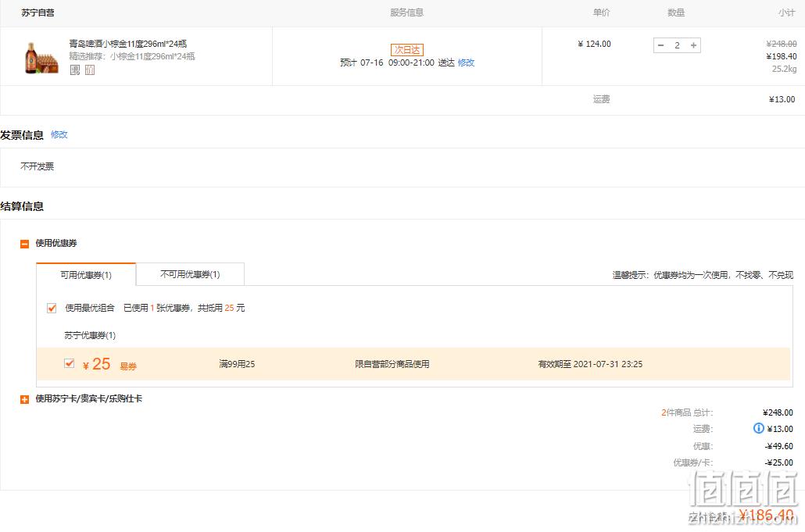Click the 预计 07-16 09:00-21:00 送达 delivery estimate
Viewport: 805px width, 532px height.
[x=397, y=62]
